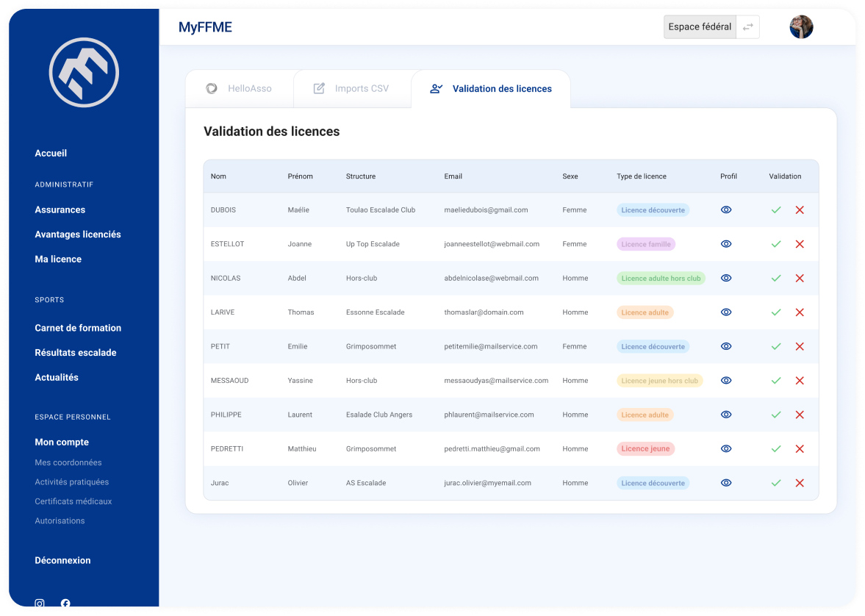Open the Imports CSV tab

pyautogui.click(x=351, y=89)
